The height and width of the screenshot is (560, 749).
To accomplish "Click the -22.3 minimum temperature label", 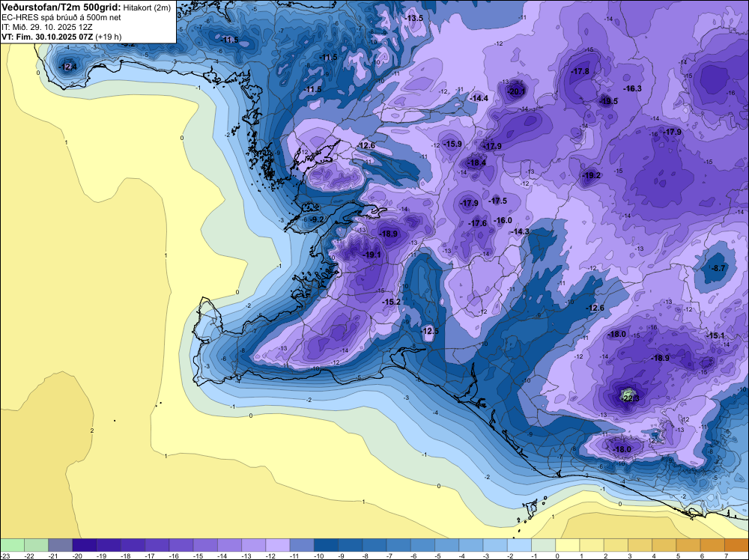I will [630, 398].
